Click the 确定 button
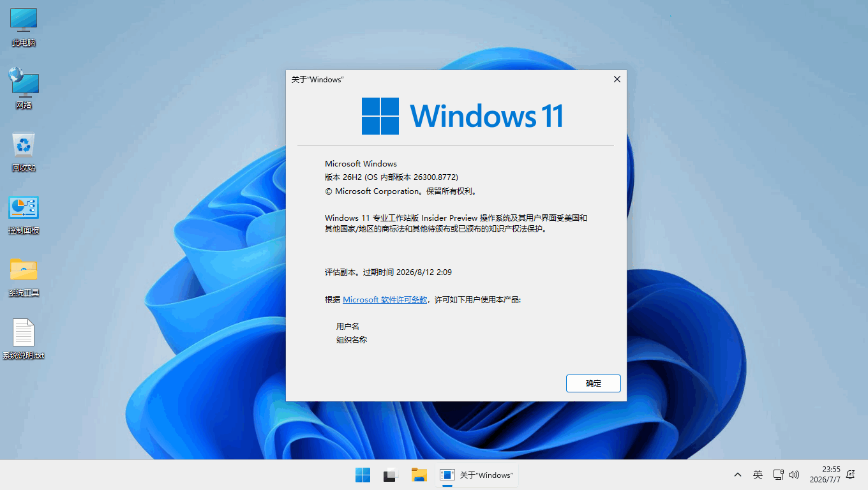This screenshot has height=490, width=868. [x=594, y=383]
